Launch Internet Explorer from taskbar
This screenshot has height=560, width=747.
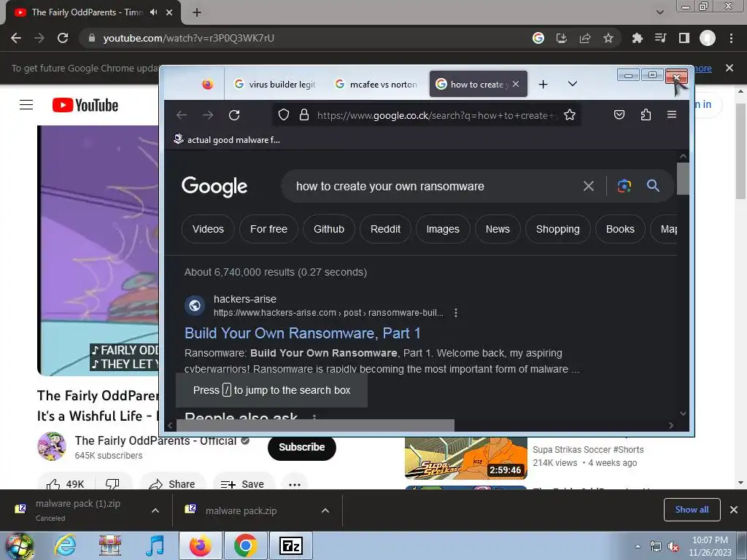(x=65, y=545)
